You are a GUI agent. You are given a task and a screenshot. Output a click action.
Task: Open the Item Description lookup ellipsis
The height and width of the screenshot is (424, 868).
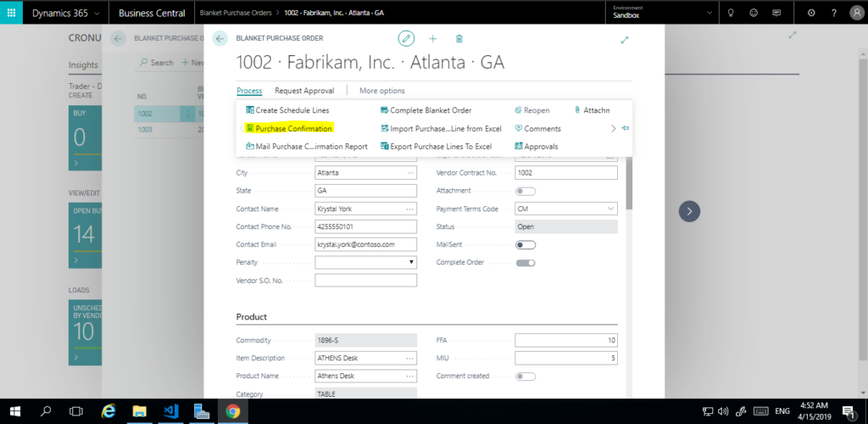[410, 358]
